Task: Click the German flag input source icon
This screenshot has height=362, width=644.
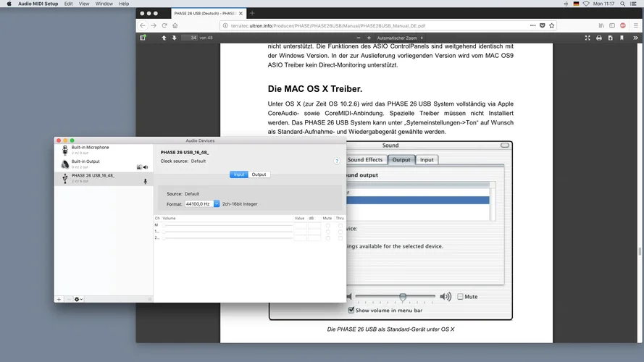Action: (576, 4)
